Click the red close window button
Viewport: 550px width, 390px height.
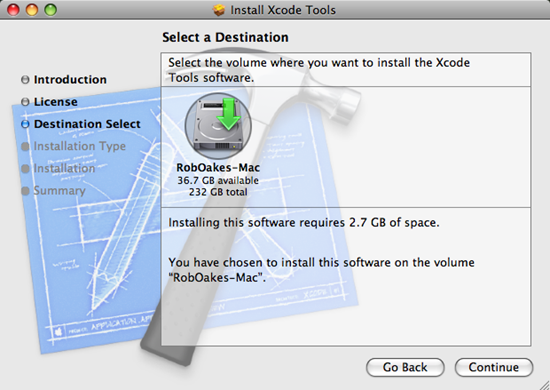[13, 9]
